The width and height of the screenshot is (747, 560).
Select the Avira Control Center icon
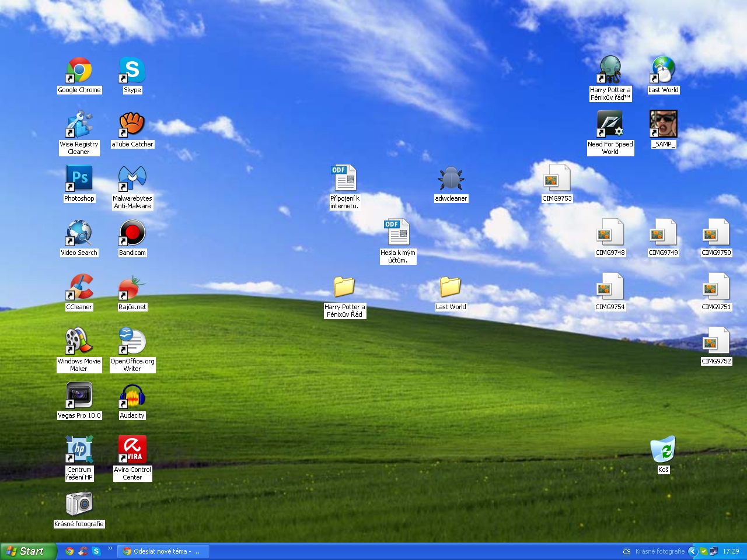pyautogui.click(x=132, y=450)
